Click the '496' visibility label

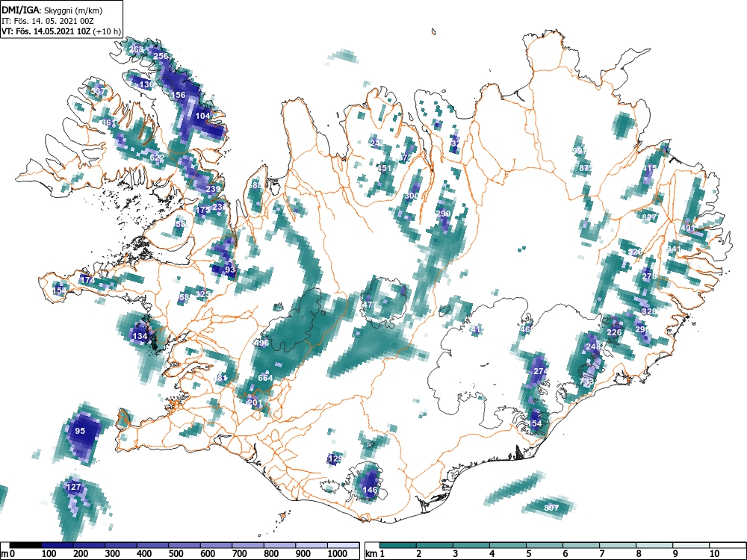[262, 343]
